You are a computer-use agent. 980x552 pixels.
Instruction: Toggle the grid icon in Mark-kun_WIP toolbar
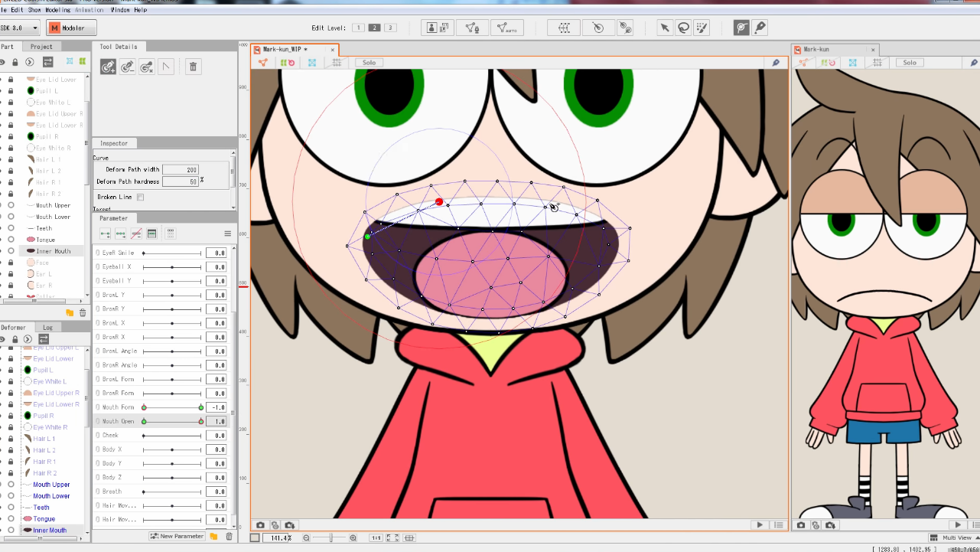pyautogui.click(x=336, y=63)
